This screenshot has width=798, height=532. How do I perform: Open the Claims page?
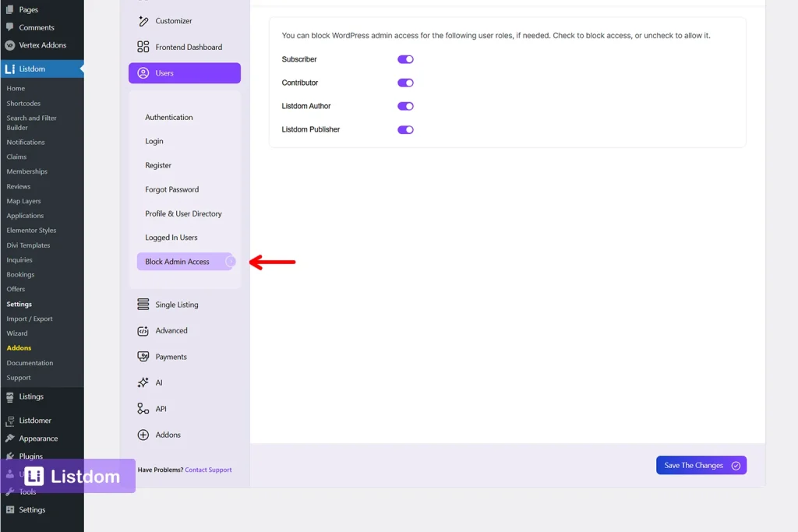[16, 157]
